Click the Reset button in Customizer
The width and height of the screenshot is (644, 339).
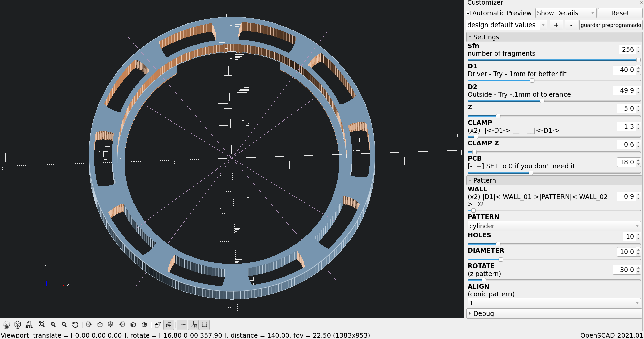620,13
